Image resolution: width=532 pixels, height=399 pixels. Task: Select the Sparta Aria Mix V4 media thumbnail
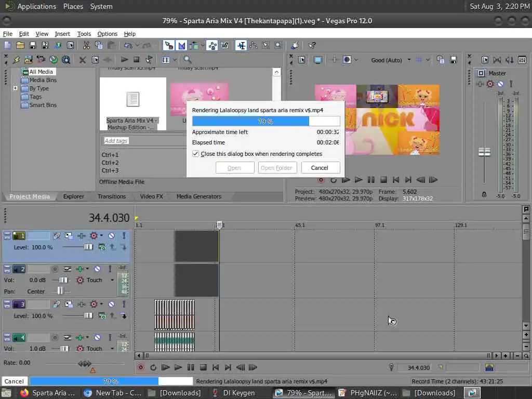(x=132, y=104)
